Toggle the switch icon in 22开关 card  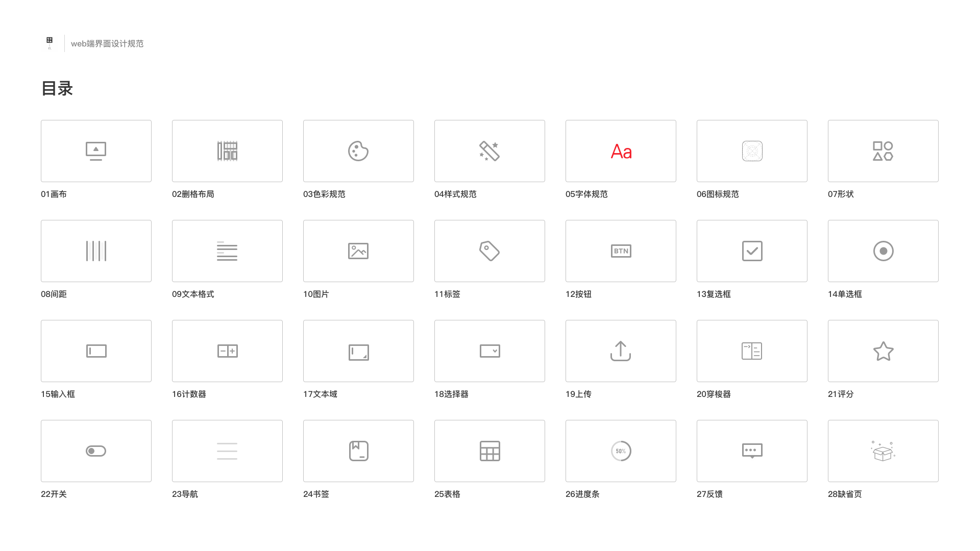pyautogui.click(x=96, y=451)
